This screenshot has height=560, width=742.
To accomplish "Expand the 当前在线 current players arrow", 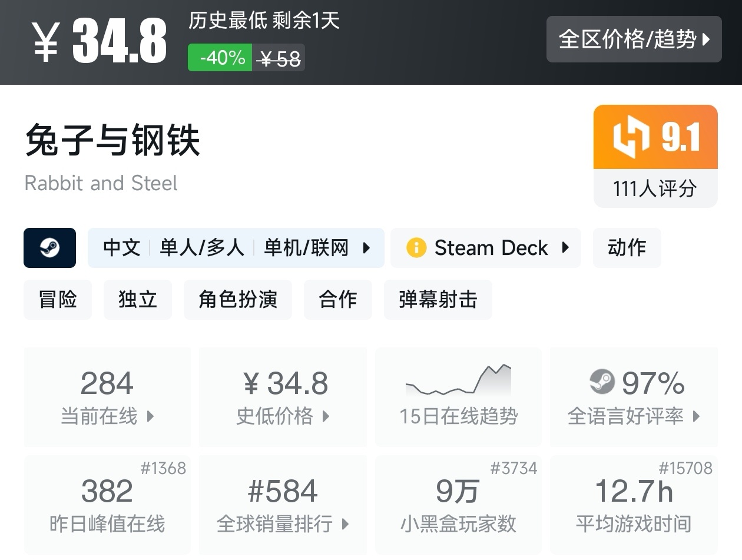I will (150, 416).
